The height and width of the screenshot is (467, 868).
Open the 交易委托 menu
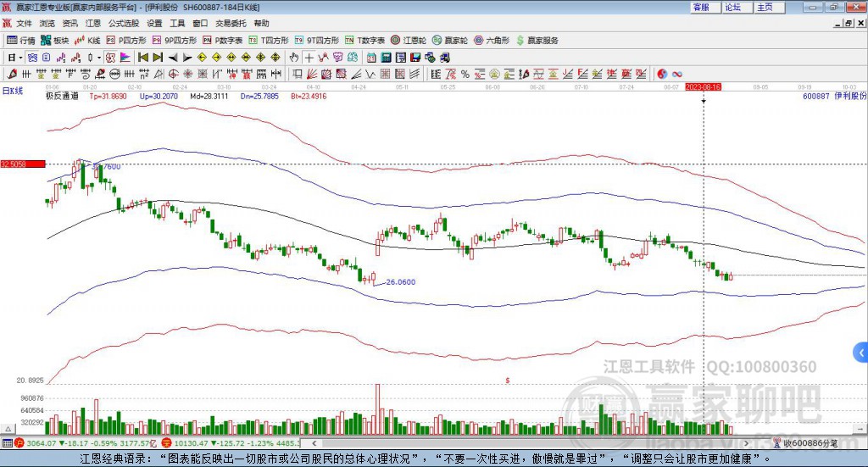231,23
